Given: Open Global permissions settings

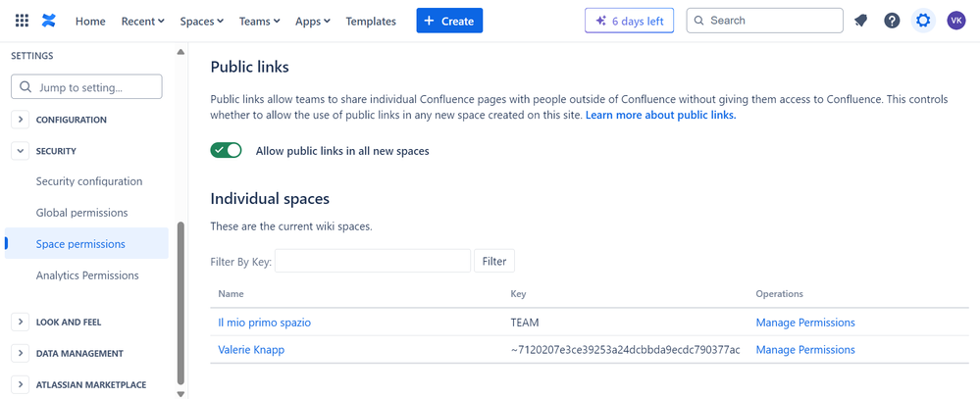Looking at the screenshot, I should 81,213.
